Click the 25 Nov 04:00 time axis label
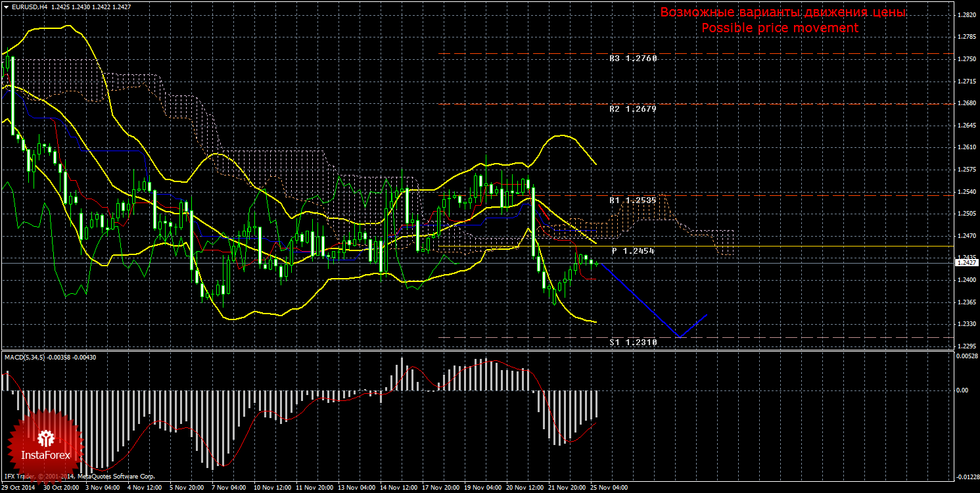 point(608,488)
